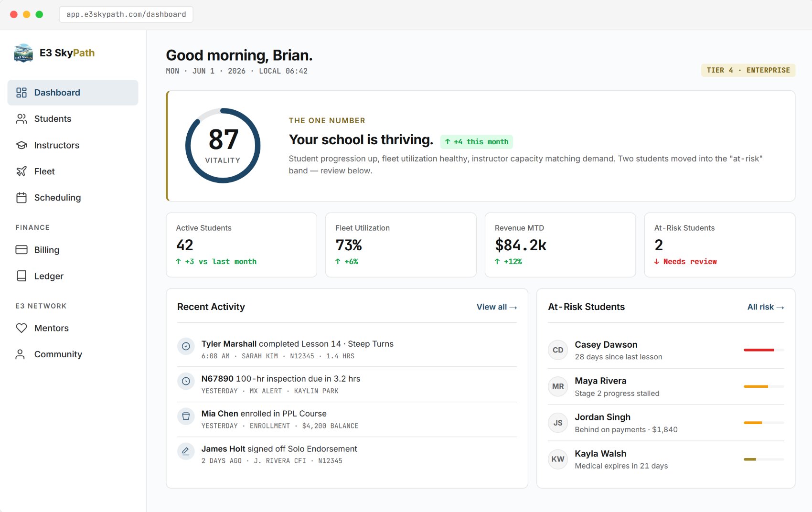The width and height of the screenshot is (812, 512).
Task: Click the $84.2k revenue value
Action: point(521,245)
